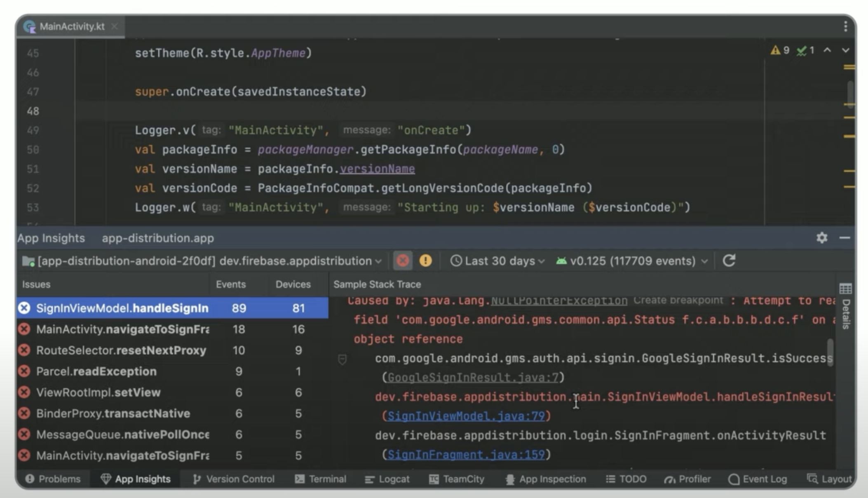Sort by the Events column header
This screenshot has height=498, width=868.
231,284
